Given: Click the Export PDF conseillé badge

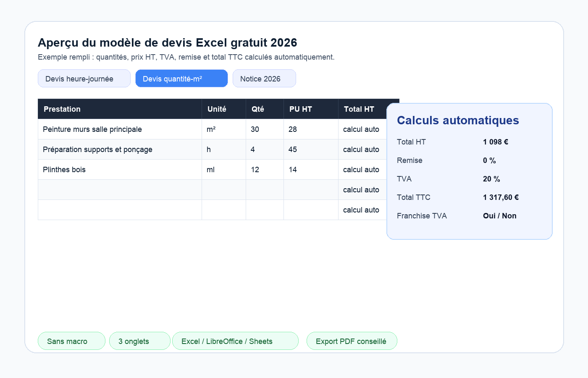Looking at the screenshot, I should coord(352,341).
